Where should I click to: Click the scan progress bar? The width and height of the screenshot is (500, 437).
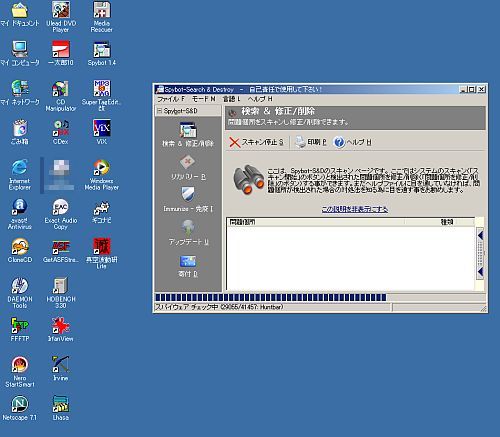tap(320, 297)
